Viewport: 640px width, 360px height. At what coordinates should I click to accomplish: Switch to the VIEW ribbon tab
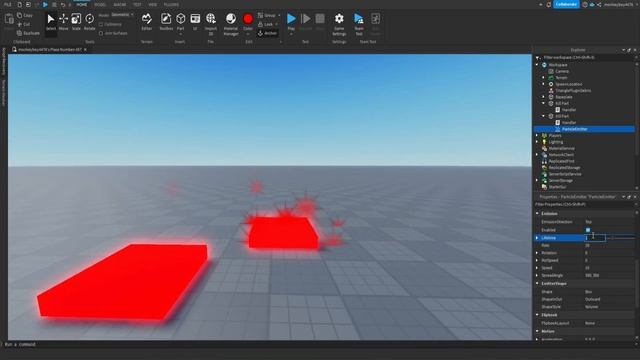[153, 4]
